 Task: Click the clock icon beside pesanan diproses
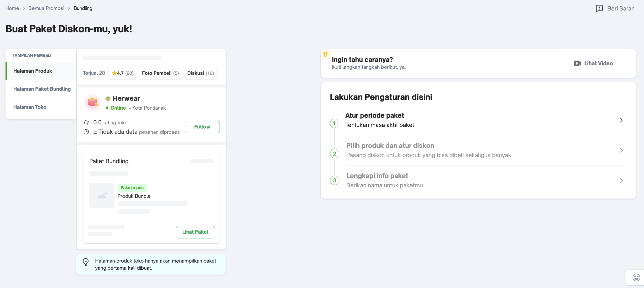(x=86, y=132)
